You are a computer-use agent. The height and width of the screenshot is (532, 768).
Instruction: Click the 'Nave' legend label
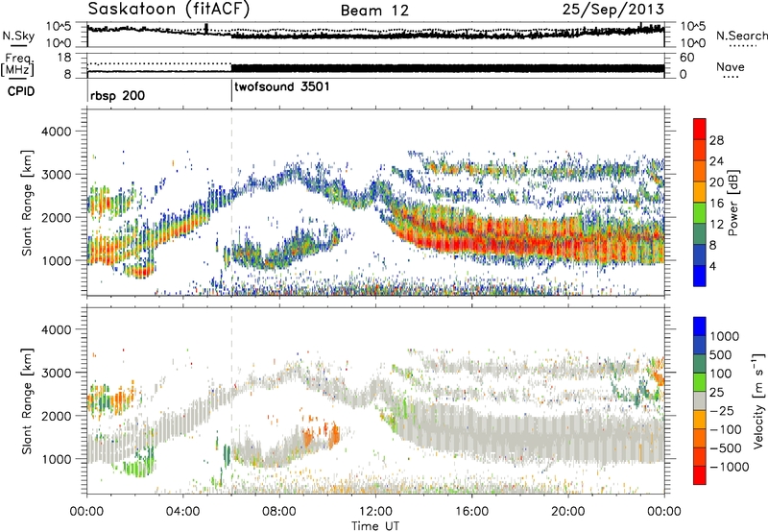click(x=731, y=67)
